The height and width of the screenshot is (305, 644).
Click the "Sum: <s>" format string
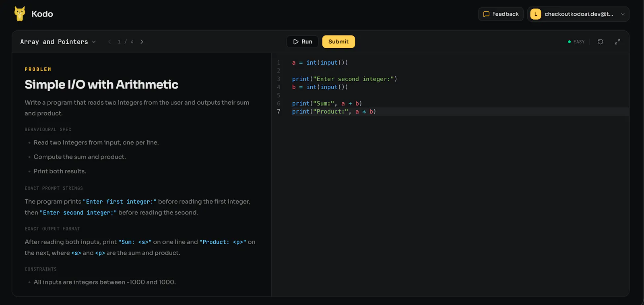point(135,242)
